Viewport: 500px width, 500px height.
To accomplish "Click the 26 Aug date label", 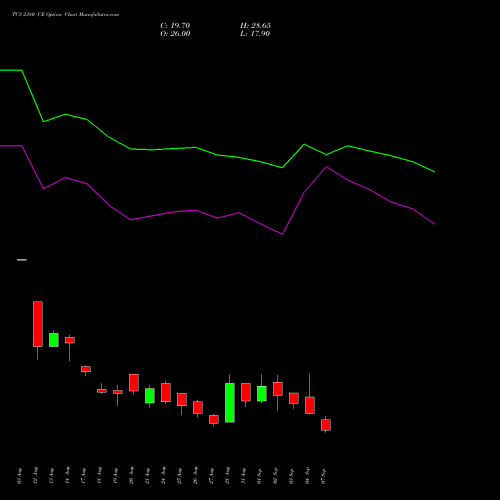I will pos(195,476).
